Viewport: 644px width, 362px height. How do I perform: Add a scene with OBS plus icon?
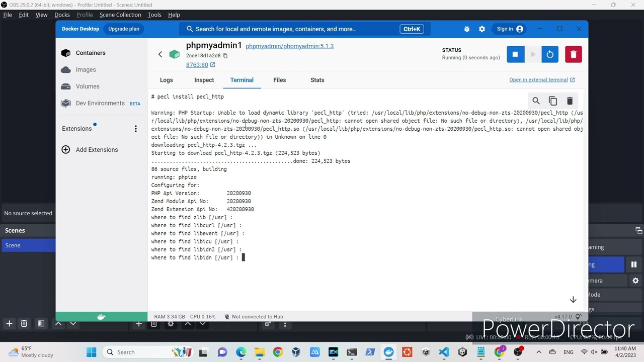coord(9,324)
